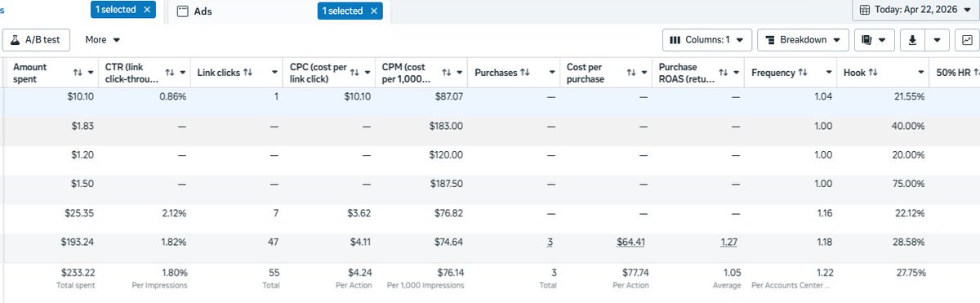This screenshot has height=303, width=980.
Task: Click the Columns bars icon
Action: point(675,39)
